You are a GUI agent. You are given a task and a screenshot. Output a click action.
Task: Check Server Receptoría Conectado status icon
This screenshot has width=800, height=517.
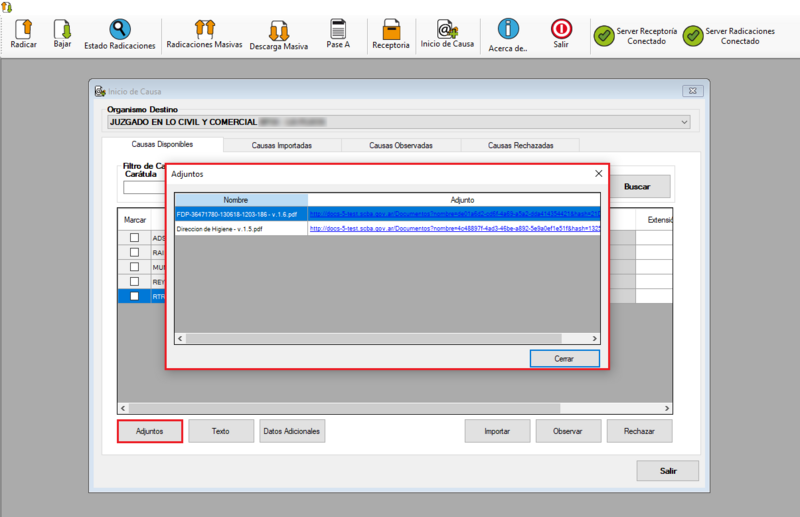tap(604, 36)
